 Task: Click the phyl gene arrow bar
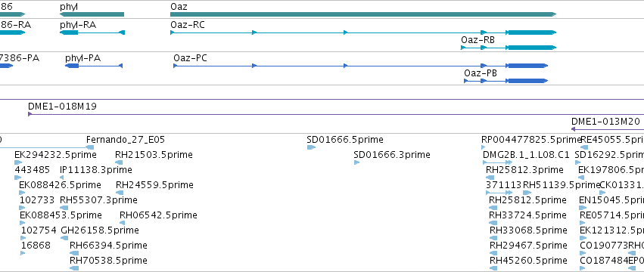pyautogui.click(x=92, y=14)
